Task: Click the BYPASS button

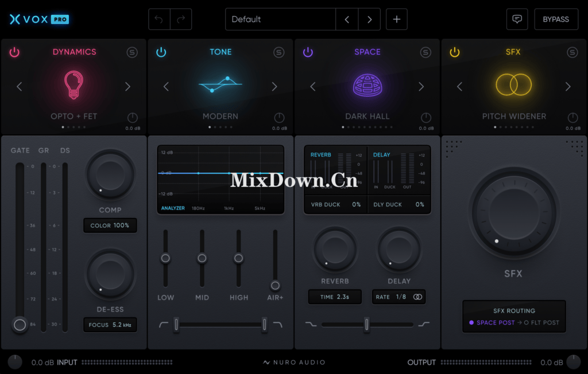Action: (556, 19)
